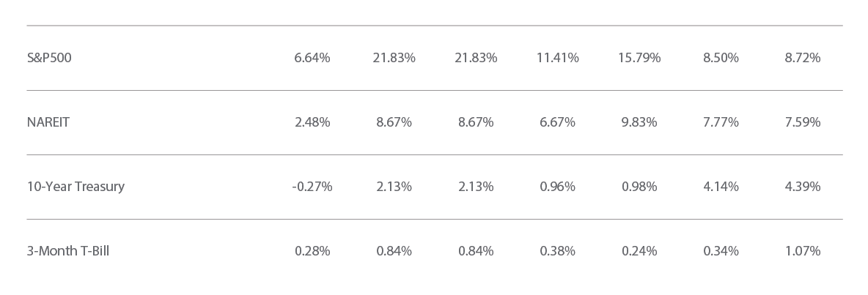Select the 3-Month T-Bill label

[x=68, y=251]
